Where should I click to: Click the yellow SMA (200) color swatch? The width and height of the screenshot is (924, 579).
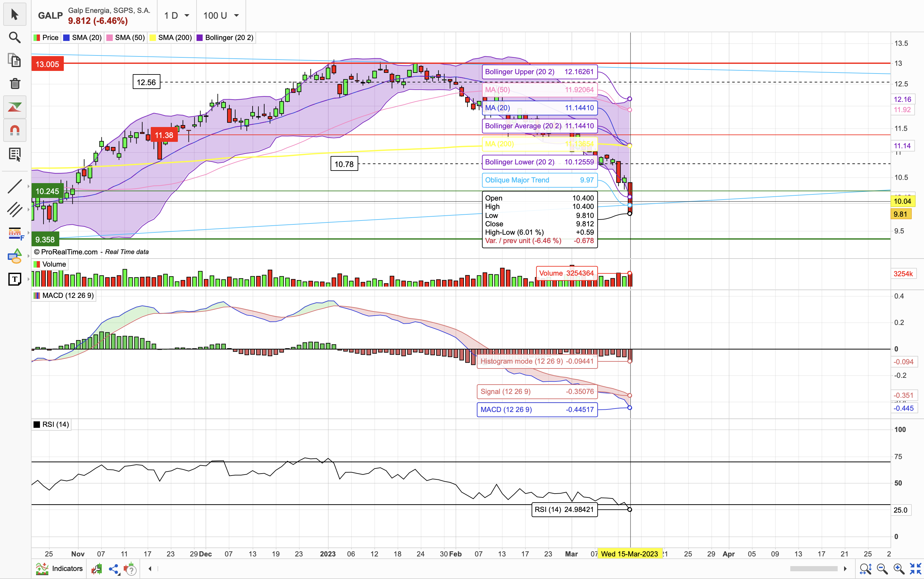[153, 37]
